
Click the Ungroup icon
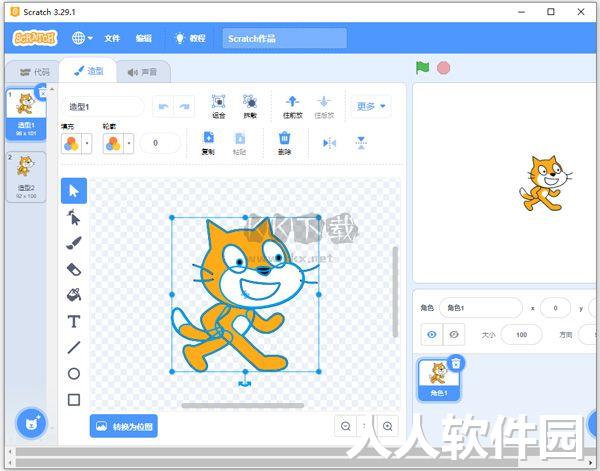250,106
